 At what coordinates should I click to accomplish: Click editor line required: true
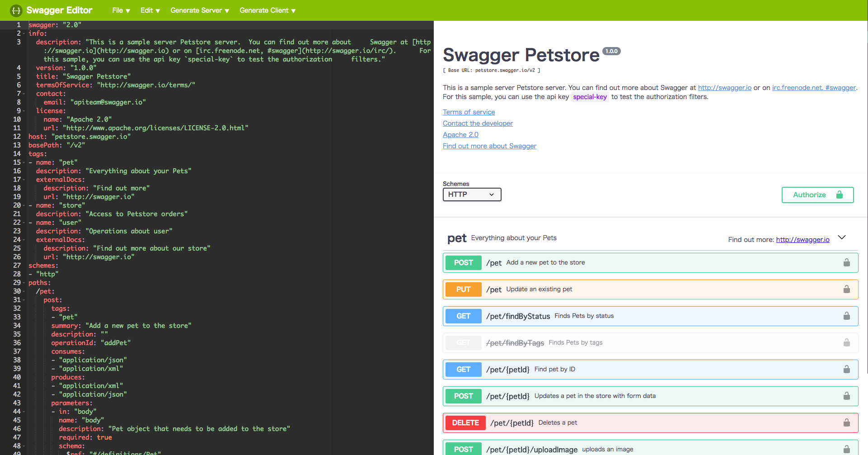tap(85, 437)
